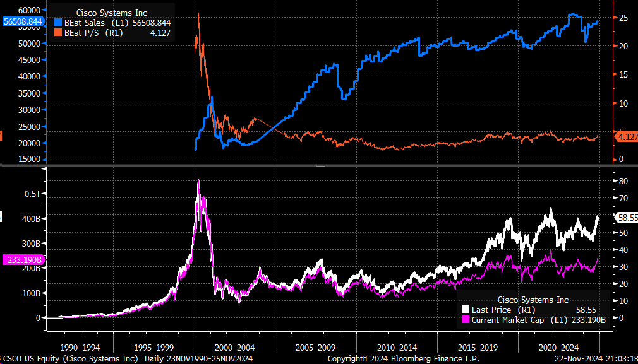Image resolution: width=638 pixels, height=364 pixels.
Task: Select the 'Last Price (R1)' legend label
Action: point(503,310)
